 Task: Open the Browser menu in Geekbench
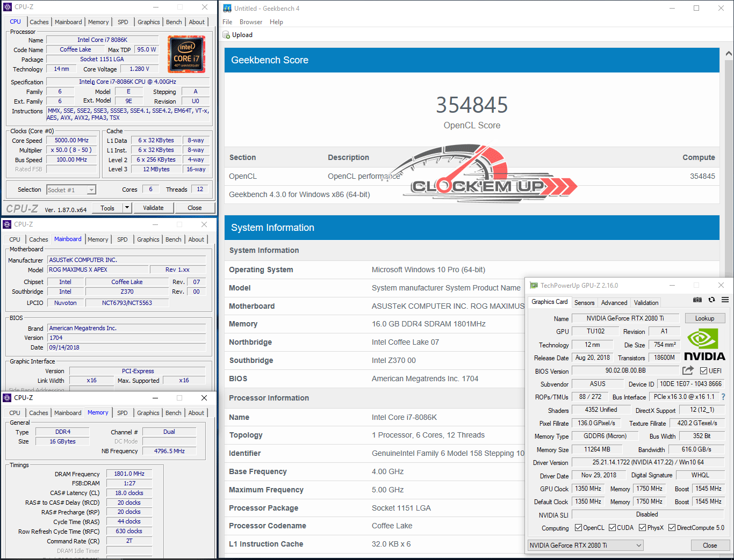click(x=251, y=22)
